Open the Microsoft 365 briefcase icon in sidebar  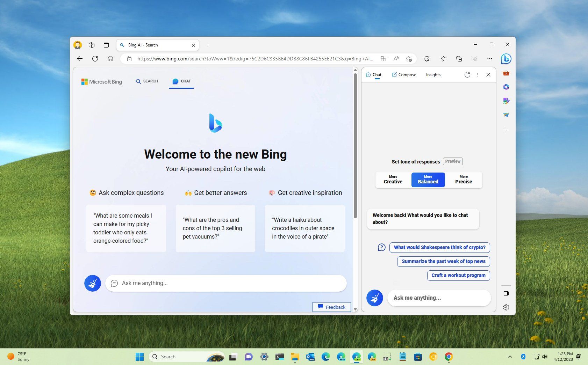point(506,73)
